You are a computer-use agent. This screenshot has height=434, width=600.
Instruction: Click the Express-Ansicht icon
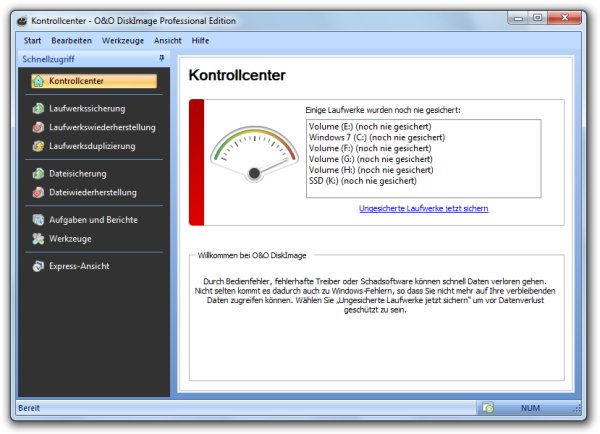coord(38,266)
